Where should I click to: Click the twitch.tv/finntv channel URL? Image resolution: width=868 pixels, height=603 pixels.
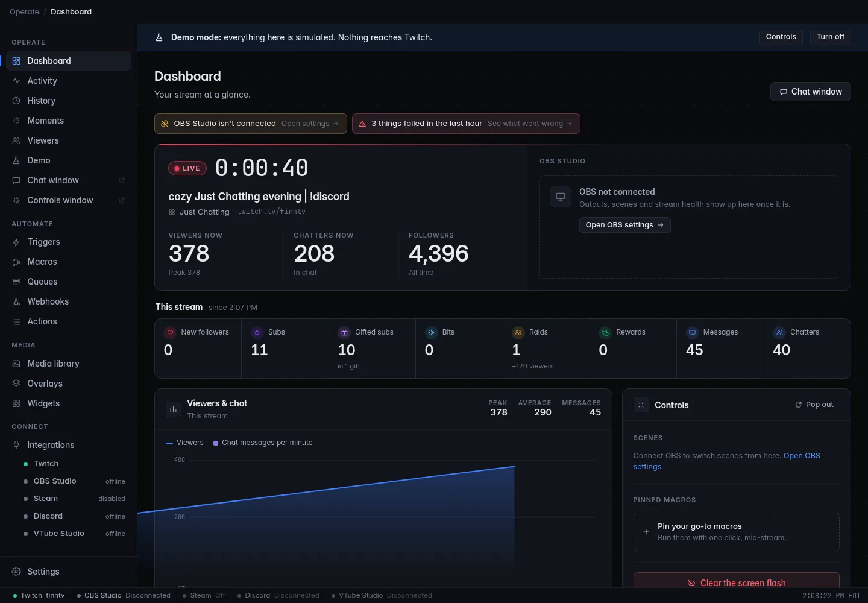(x=271, y=212)
